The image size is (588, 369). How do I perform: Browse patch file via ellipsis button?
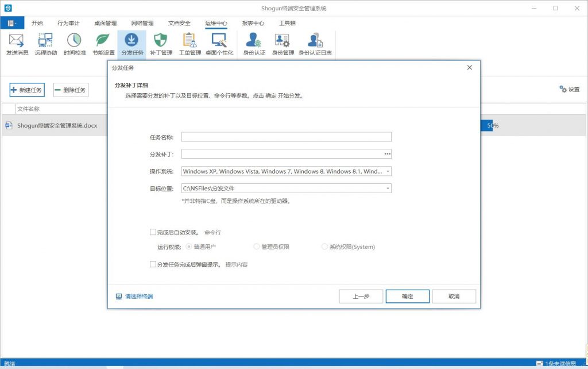tap(387, 154)
